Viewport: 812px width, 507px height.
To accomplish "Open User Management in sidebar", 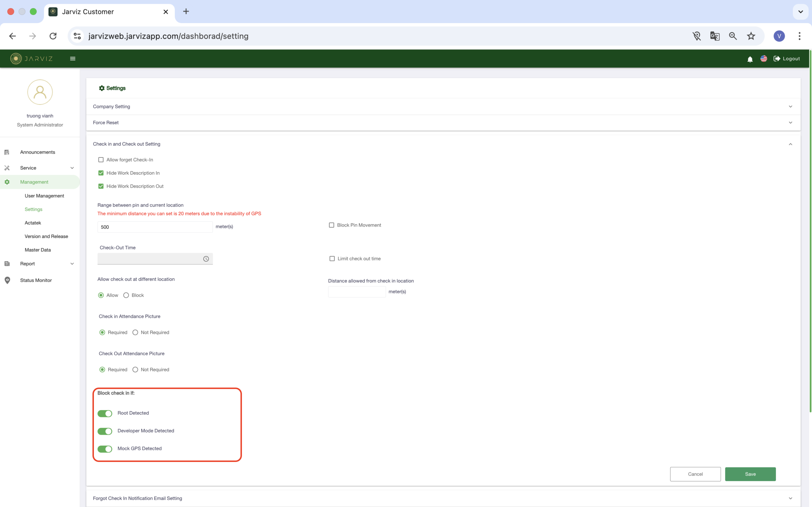I will click(44, 196).
